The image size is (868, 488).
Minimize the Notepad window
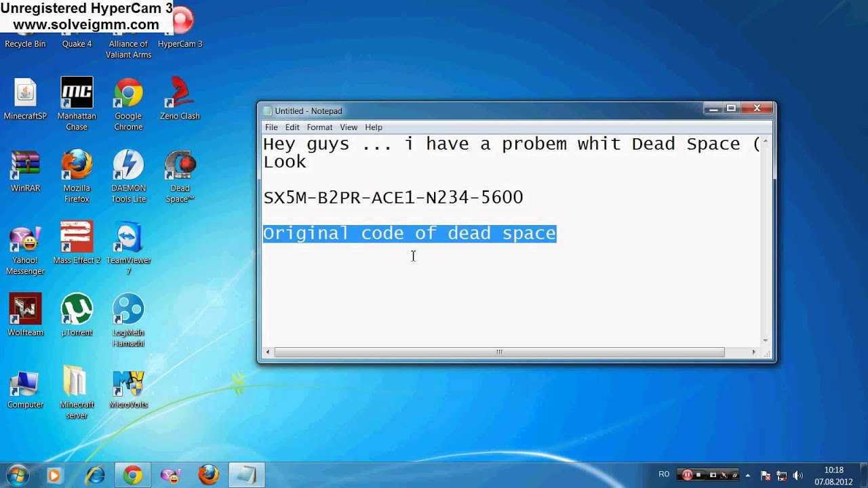coord(712,108)
